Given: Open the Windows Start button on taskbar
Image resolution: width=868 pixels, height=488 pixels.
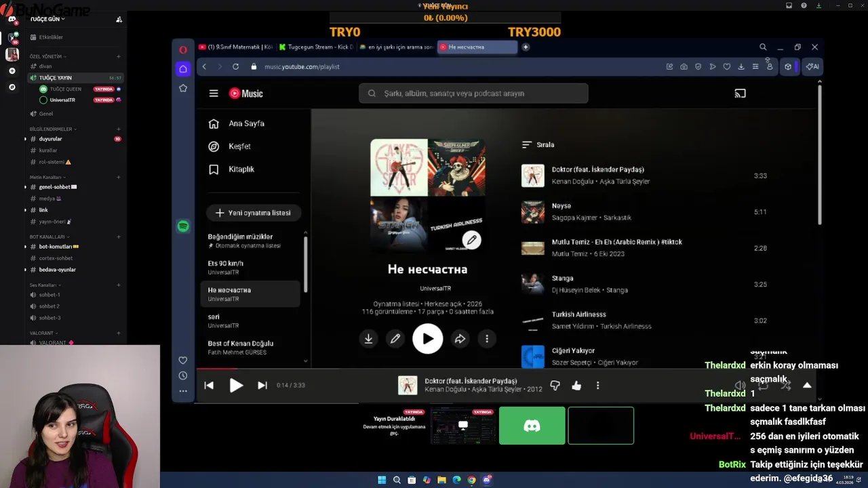Looking at the screenshot, I should tap(382, 480).
